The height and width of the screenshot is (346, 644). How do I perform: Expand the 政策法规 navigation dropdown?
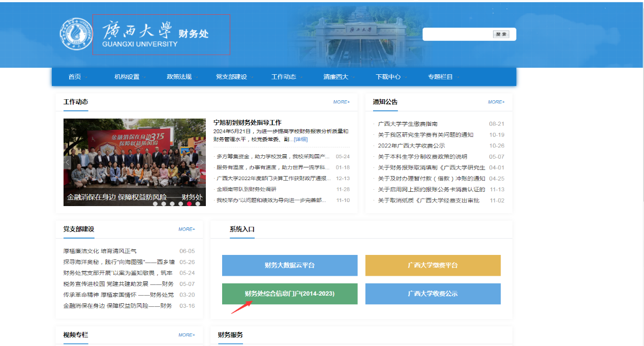179,77
